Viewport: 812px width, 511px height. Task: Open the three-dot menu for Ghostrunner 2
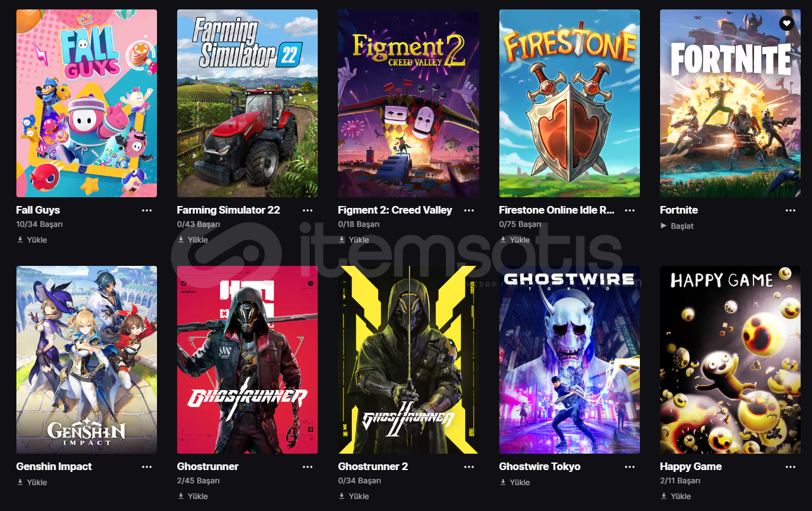tap(469, 467)
